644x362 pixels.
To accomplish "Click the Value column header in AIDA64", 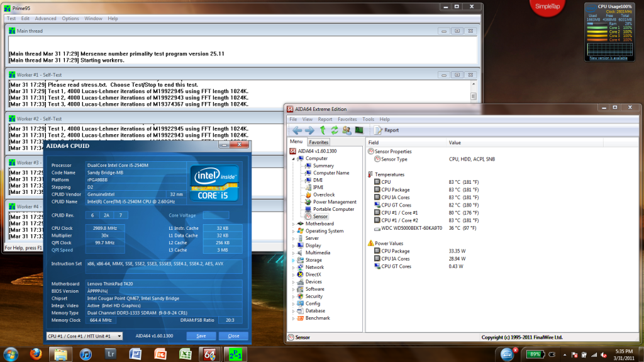I will [x=525, y=143].
